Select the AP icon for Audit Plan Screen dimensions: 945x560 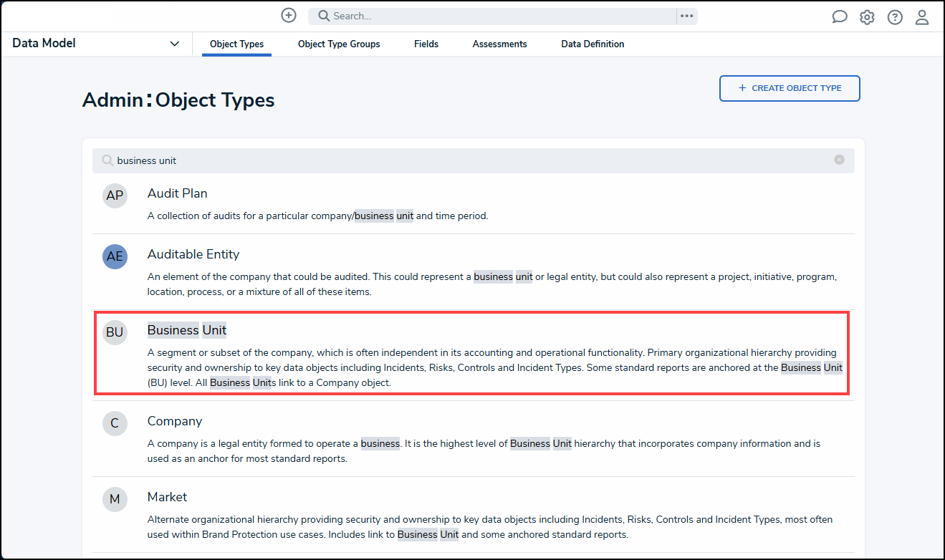[x=115, y=195]
